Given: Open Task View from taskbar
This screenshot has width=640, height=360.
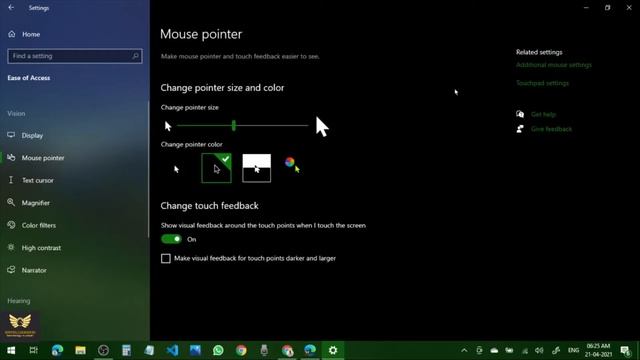Looking at the screenshot, I should (33, 350).
